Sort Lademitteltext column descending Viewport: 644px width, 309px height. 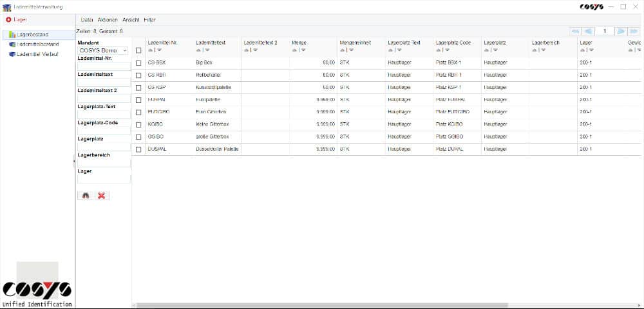pyautogui.click(x=207, y=50)
